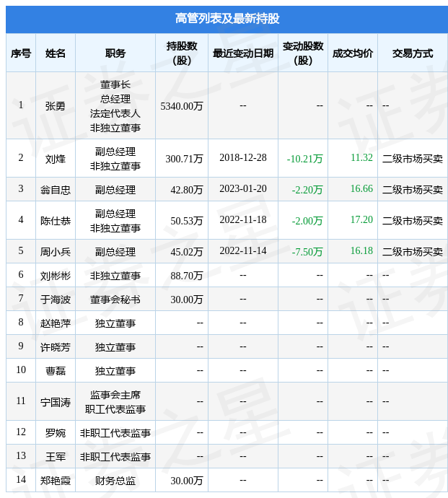Click the average price 16.66
Screen dimensions: 448x498
(x=361, y=188)
